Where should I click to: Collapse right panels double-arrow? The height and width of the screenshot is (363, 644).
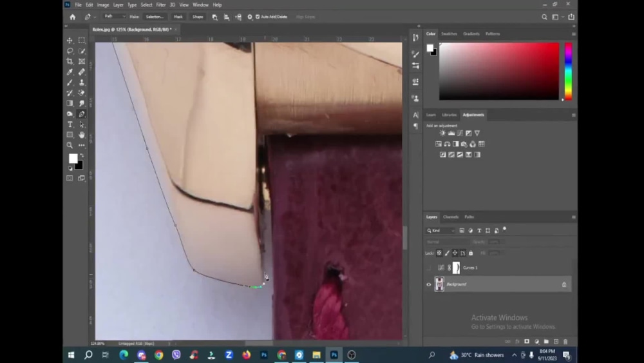click(x=574, y=26)
